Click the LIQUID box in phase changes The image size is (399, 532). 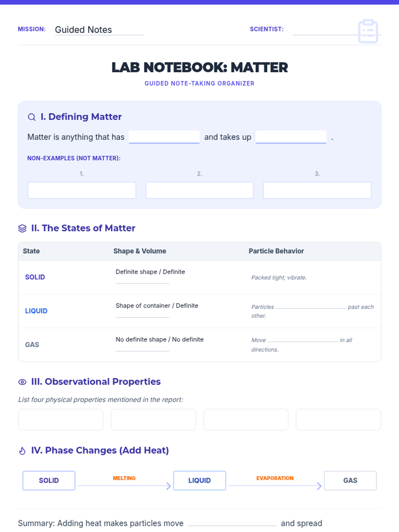199,480
